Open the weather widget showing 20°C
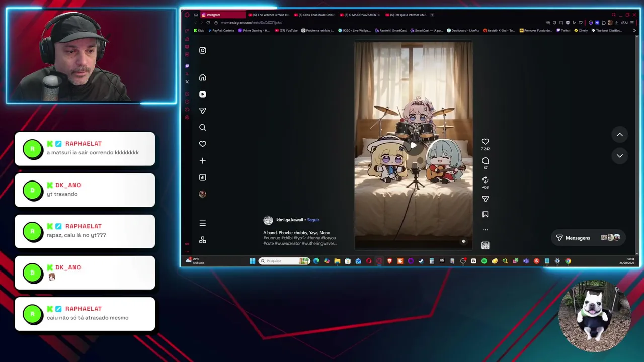 point(195,261)
